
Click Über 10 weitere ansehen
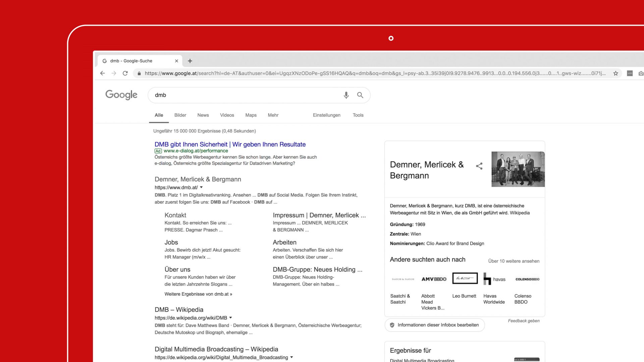click(514, 261)
